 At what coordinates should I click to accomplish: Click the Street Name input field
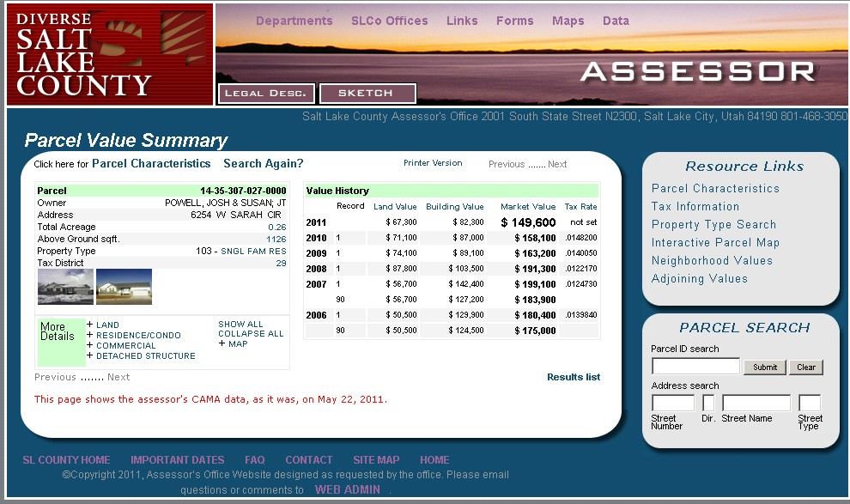pyautogui.click(x=756, y=403)
